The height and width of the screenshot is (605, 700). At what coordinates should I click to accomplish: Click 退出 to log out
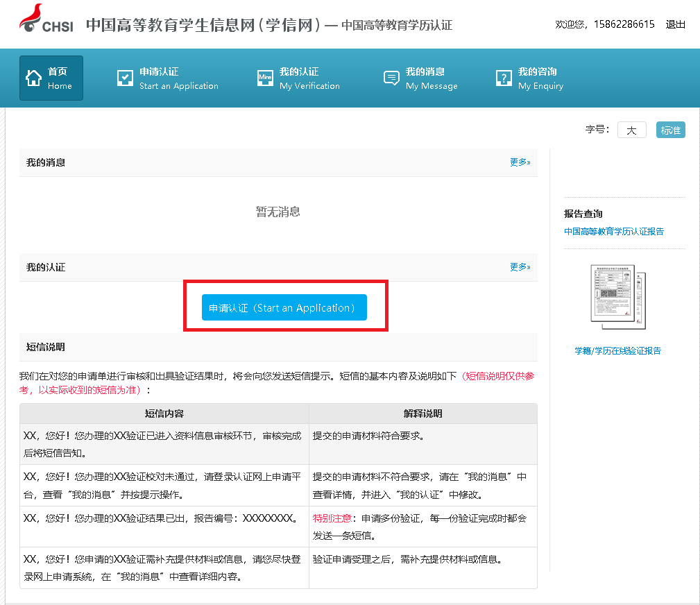point(675,24)
